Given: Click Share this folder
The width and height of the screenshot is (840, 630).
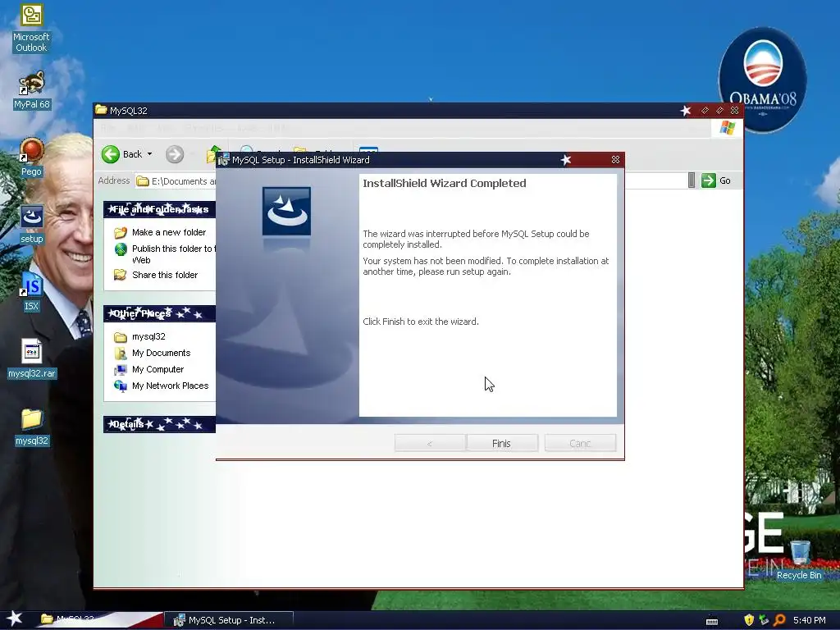Looking at the screenshot, I should pyautogui.click(x=164, y=275).
